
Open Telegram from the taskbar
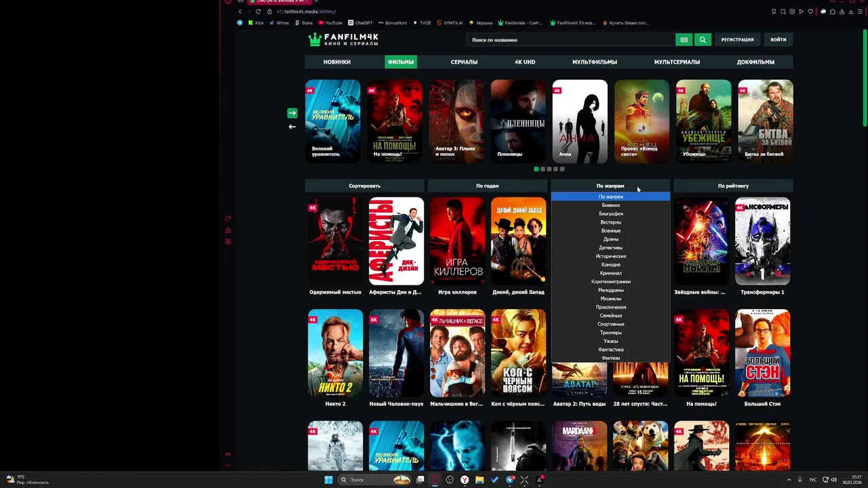coord(510,480)
